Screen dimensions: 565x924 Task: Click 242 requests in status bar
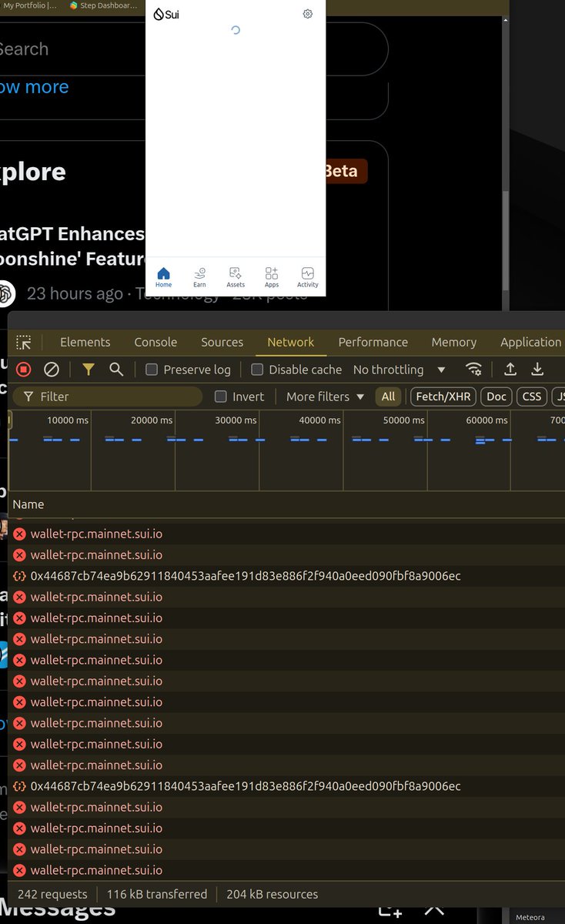point(52,894)
